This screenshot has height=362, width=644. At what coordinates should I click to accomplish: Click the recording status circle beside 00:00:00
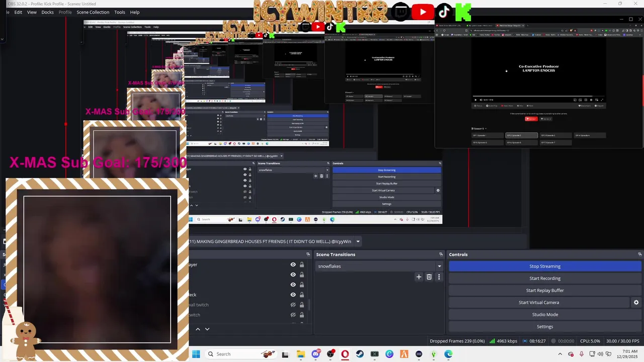tap(553, 341)
